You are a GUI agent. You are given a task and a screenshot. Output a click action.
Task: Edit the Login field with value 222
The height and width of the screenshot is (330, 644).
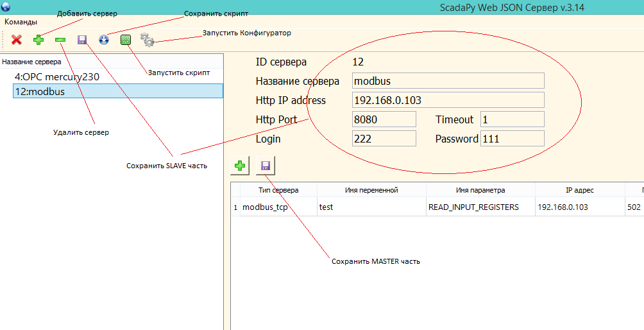384,139
